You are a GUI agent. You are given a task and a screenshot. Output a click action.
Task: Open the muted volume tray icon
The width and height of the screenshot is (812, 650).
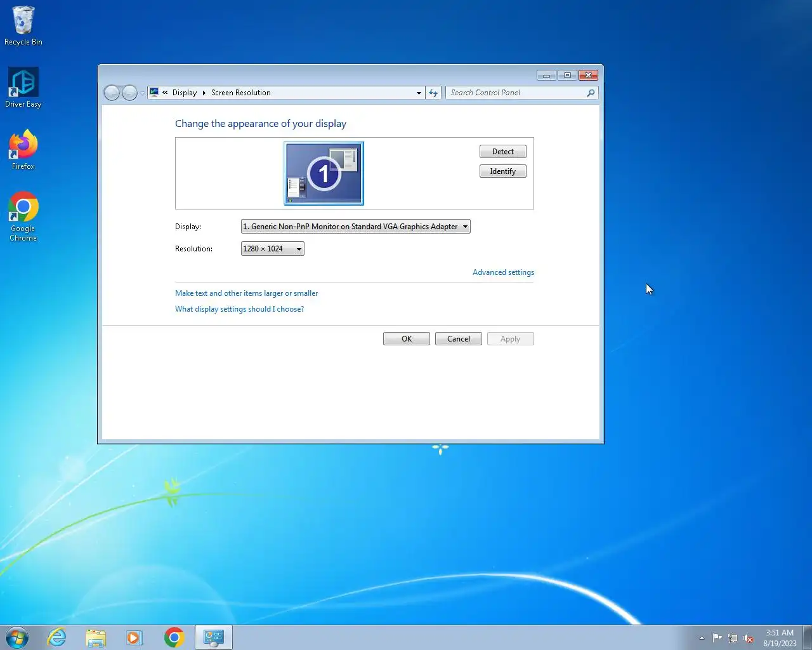pyautogui.click(x=748, y=638)
